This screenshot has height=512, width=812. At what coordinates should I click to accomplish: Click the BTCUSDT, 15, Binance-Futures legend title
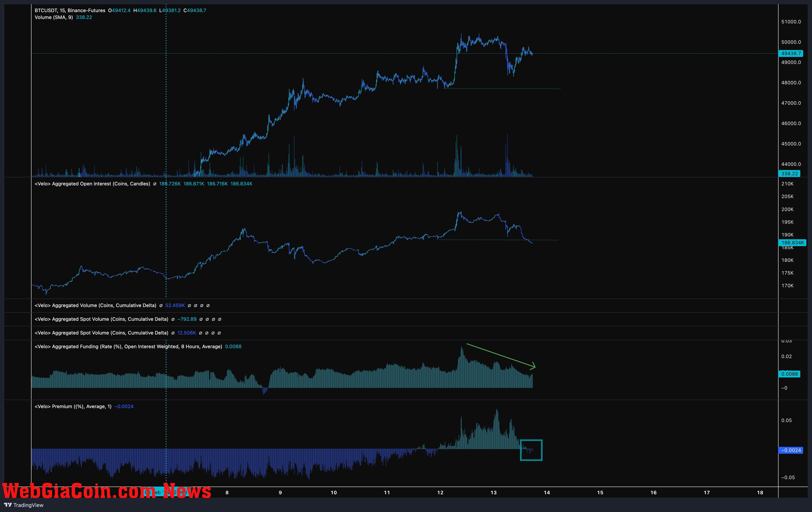[x=70, y=10]
